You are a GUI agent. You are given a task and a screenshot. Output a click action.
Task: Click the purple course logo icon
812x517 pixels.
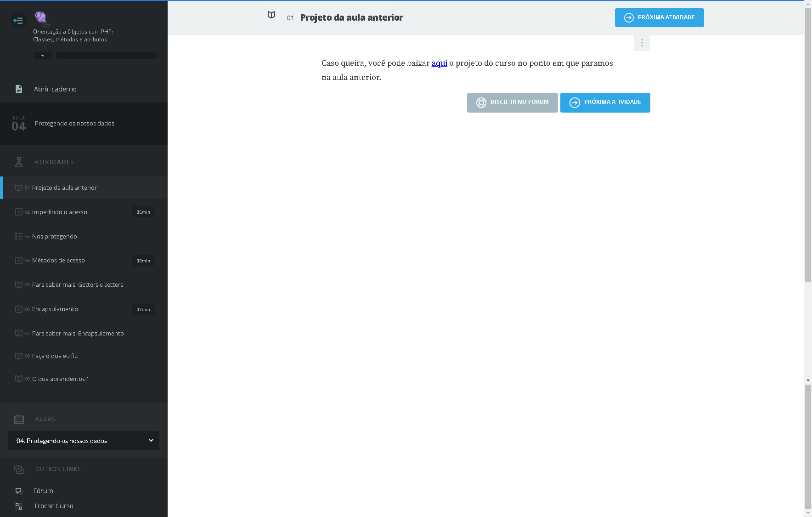[41, 18]
